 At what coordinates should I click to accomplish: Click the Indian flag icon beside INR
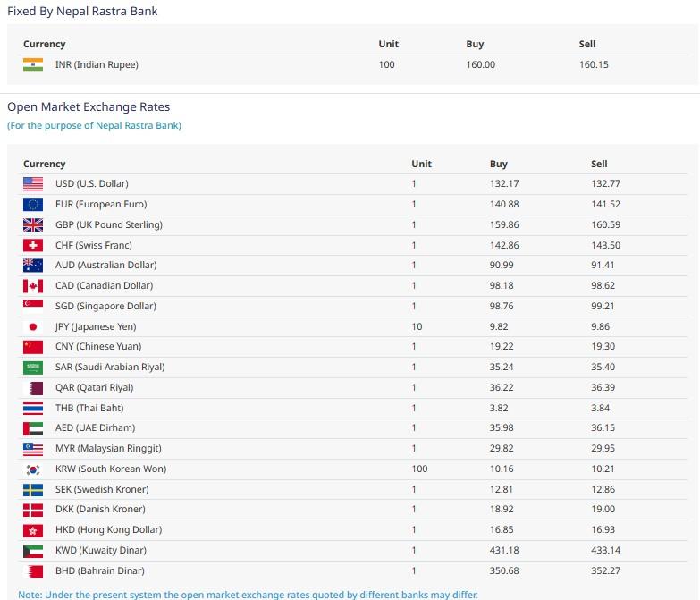[x=33, y=64]
